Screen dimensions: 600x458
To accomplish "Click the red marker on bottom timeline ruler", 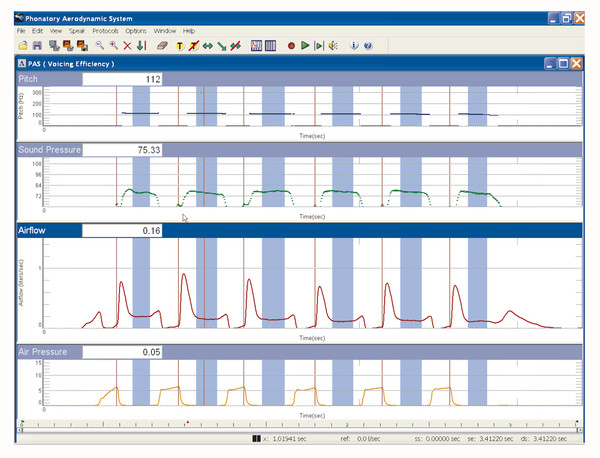I will (187, 423).
